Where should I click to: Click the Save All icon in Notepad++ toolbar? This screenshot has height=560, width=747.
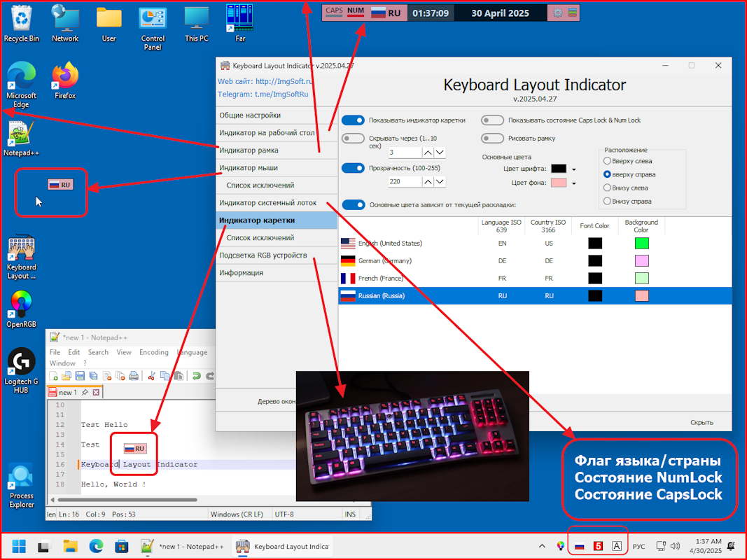point(93,376)
